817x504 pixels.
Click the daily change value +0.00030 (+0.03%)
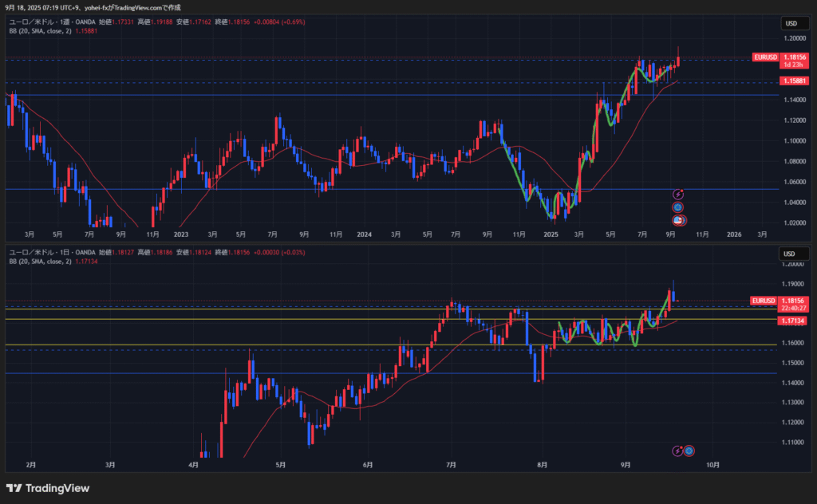pos(279,253)
